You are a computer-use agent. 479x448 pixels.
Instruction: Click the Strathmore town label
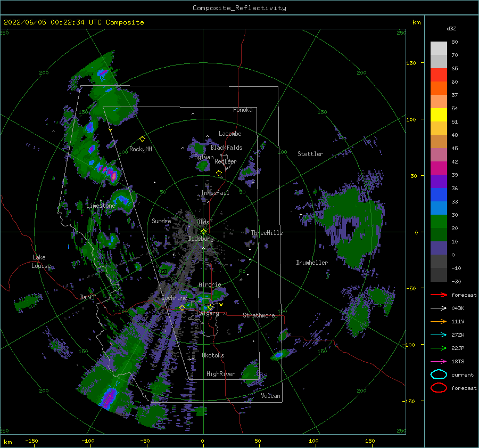pos(259,315)
